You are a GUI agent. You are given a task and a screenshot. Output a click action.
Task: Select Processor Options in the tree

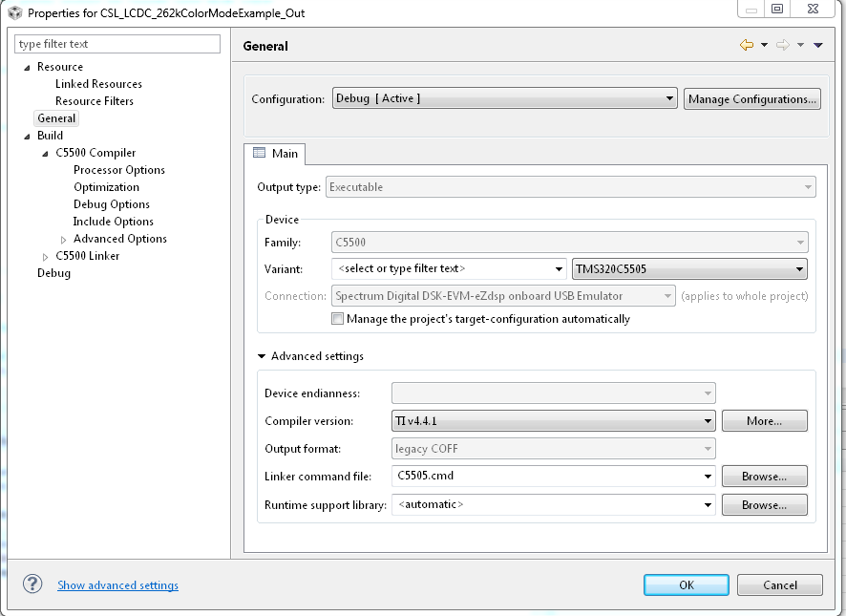119,170
